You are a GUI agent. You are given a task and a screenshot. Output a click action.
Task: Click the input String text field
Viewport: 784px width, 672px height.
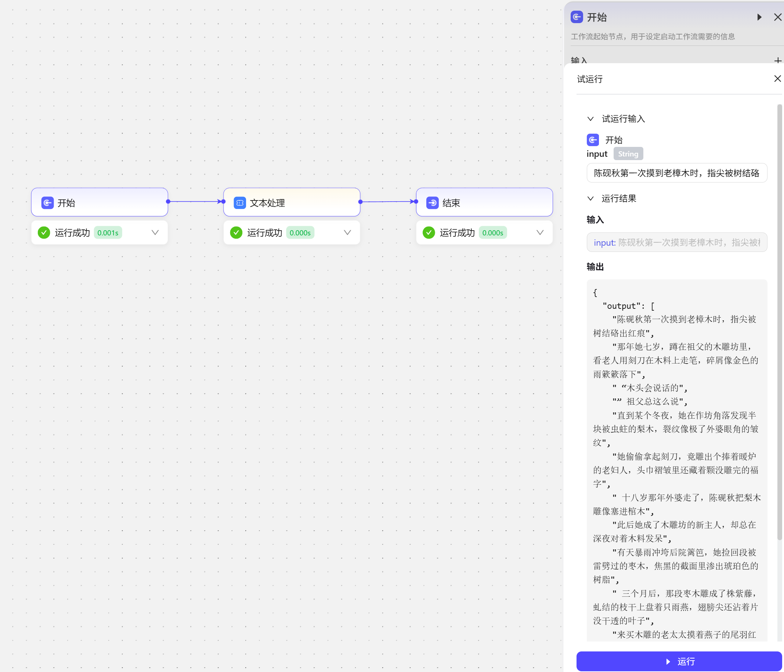click(x=676, y=173)
